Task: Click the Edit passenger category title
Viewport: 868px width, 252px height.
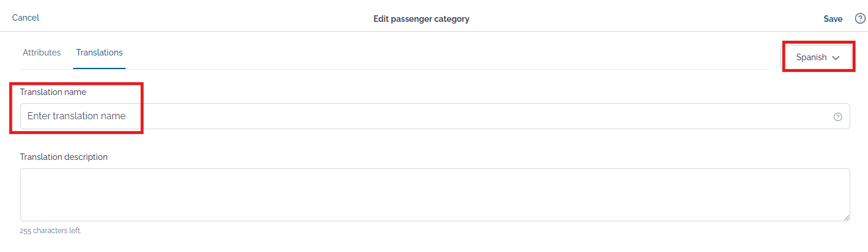Action: click(421, 19)
